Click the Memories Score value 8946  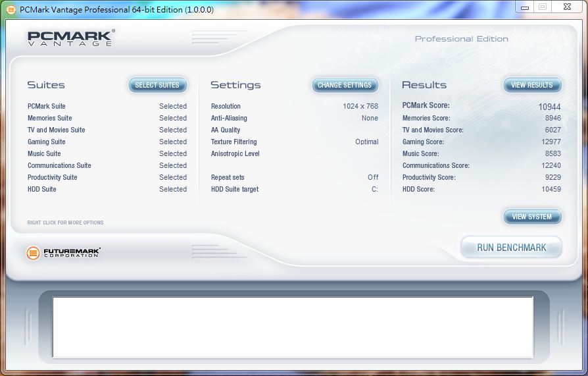click(552, 118)
